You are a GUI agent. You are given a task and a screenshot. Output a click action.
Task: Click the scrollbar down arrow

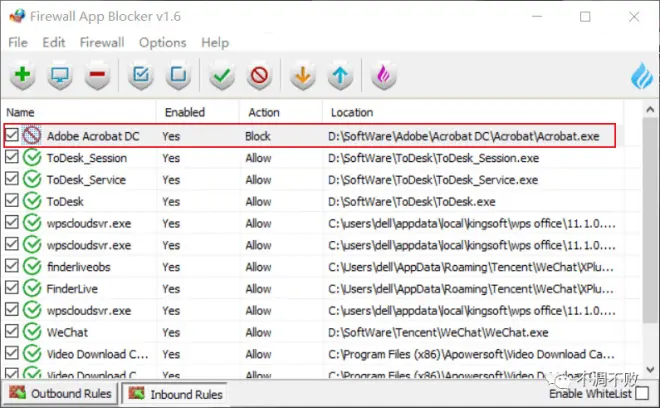[650, 369]
